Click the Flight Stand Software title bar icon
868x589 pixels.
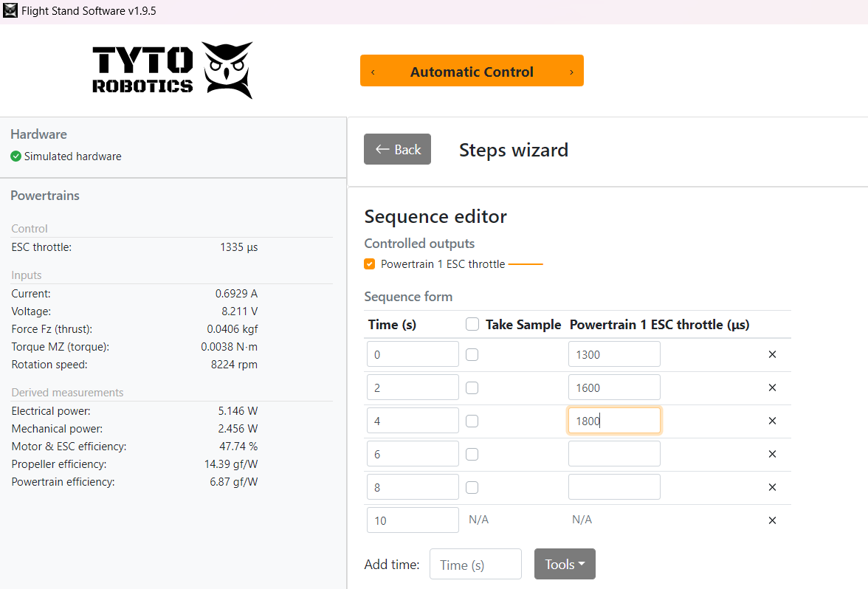pos(10,11)
